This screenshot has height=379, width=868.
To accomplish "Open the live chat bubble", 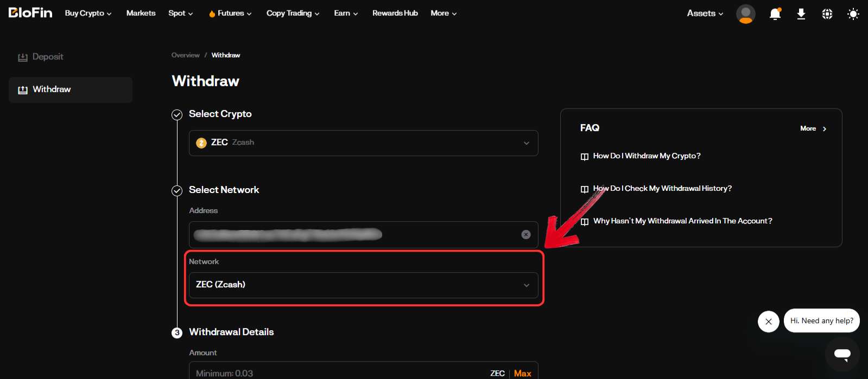I will pyautogui.click(x=842, y=355).
